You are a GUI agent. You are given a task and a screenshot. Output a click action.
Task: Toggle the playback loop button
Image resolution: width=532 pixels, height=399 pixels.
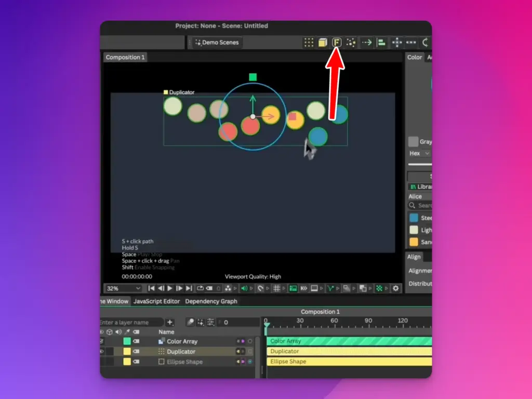[200, 288]
